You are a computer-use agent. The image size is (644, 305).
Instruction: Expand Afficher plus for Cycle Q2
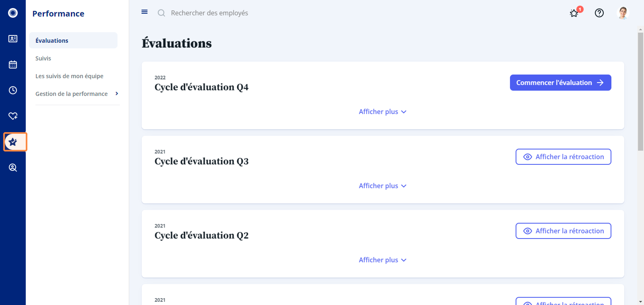383,260
